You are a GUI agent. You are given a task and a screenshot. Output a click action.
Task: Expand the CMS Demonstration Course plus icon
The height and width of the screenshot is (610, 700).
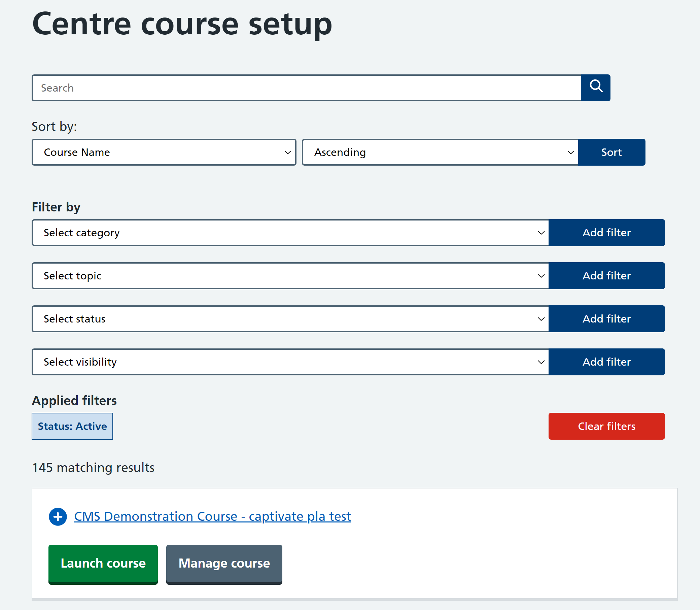tap(58, 516)
